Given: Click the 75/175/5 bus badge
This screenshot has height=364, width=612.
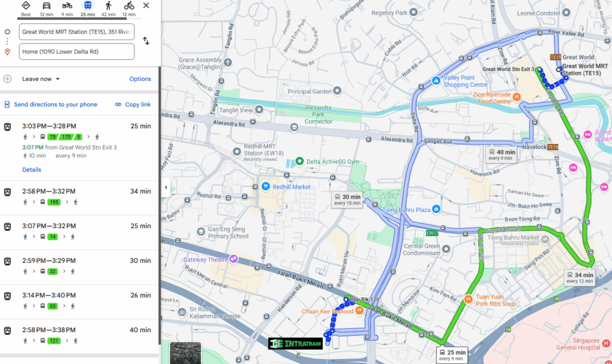Looking at the screenshot, I should click(65, 137).
